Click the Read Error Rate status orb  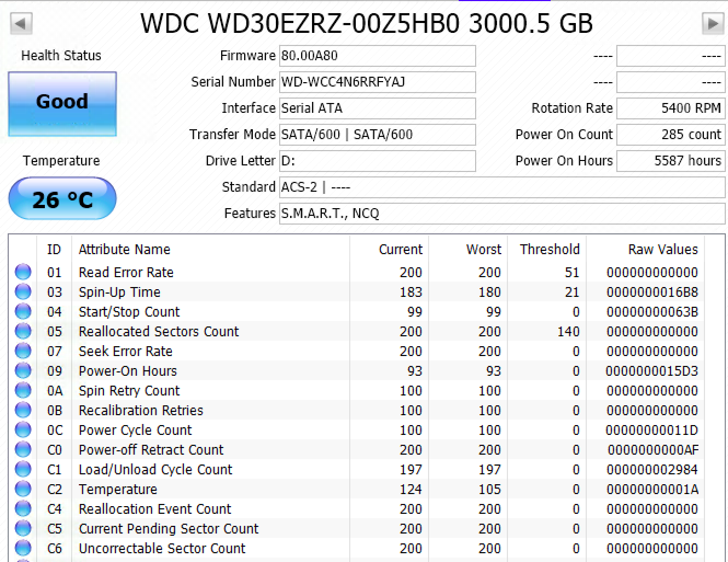[x=23, y=272]
